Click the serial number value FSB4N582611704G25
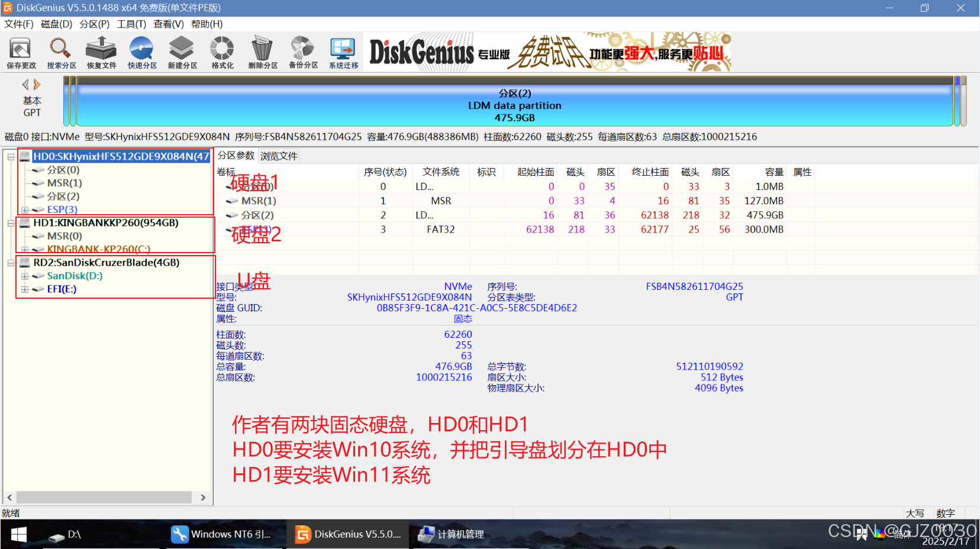The image size is (980, 549). point(694,286)
